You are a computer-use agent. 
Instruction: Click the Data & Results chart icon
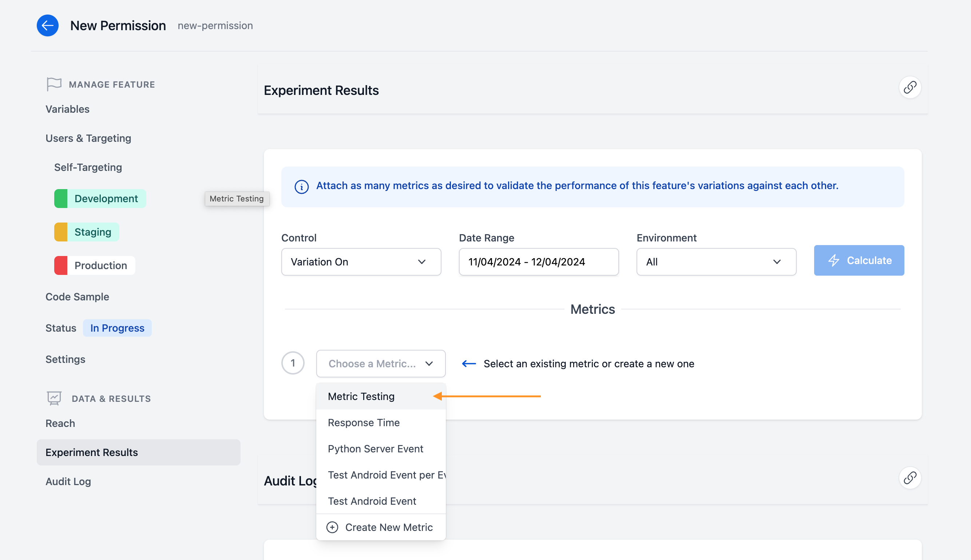pos(54,398)
